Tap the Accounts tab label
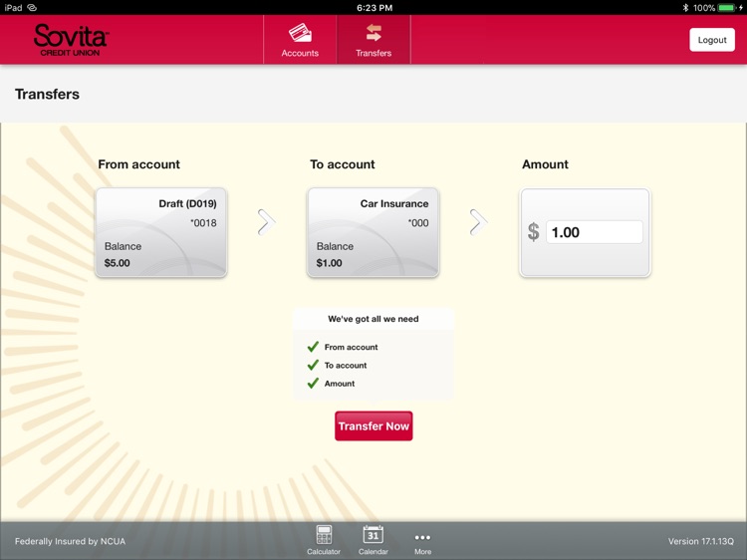The image size is (747, 560). 300,53
